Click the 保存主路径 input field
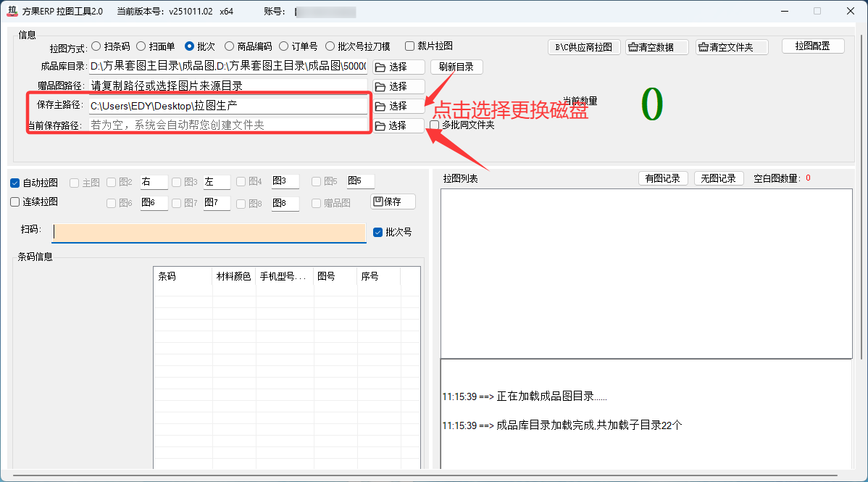The image size is (868, 482). (x=228, y=106)
